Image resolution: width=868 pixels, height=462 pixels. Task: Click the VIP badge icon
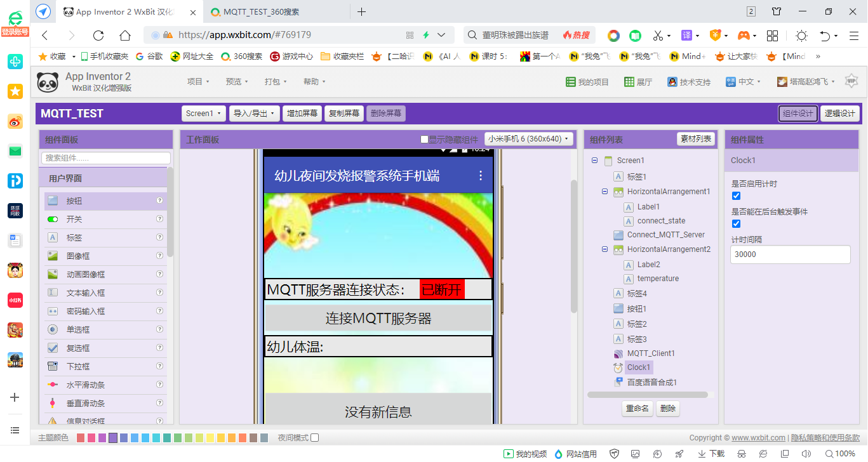[851, 81]
